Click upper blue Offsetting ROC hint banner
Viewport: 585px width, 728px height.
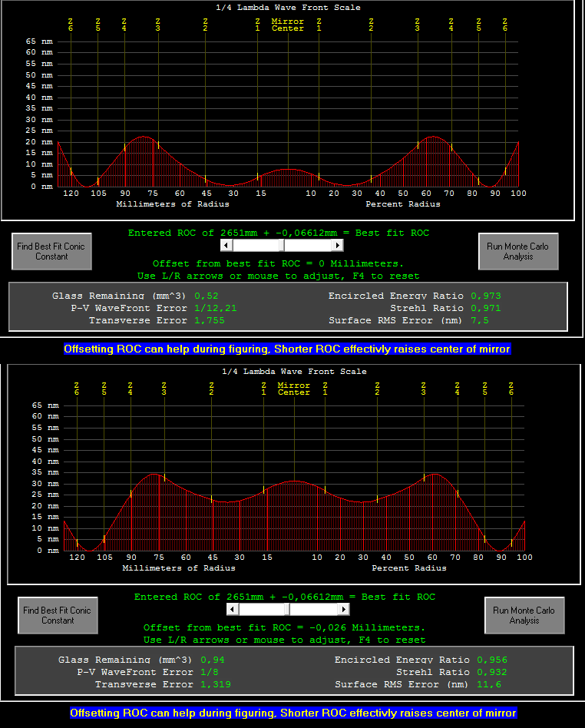click(x=287, y=349)
